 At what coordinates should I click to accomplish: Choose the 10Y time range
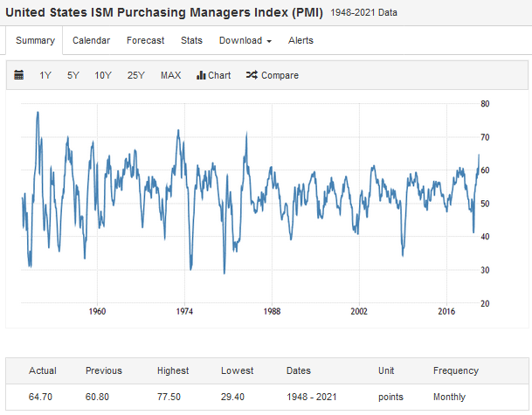click(x=103, y=75)
